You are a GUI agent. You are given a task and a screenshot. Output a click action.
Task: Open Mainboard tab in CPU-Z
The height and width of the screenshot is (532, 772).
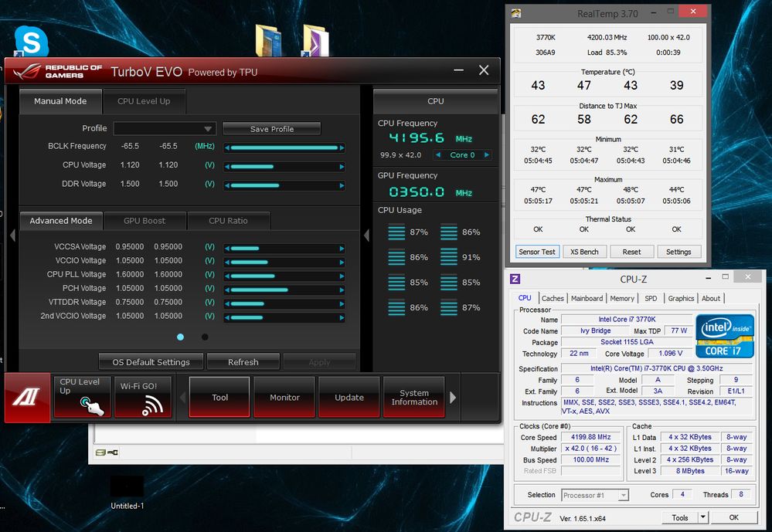click(587, 298)
